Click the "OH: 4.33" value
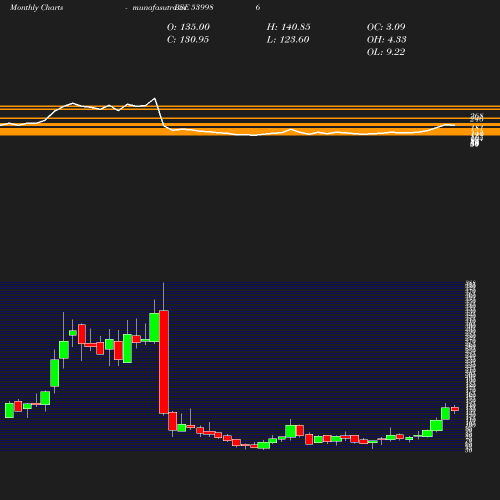The width and height of the screenshot is (500, 500). coord(386,40)
